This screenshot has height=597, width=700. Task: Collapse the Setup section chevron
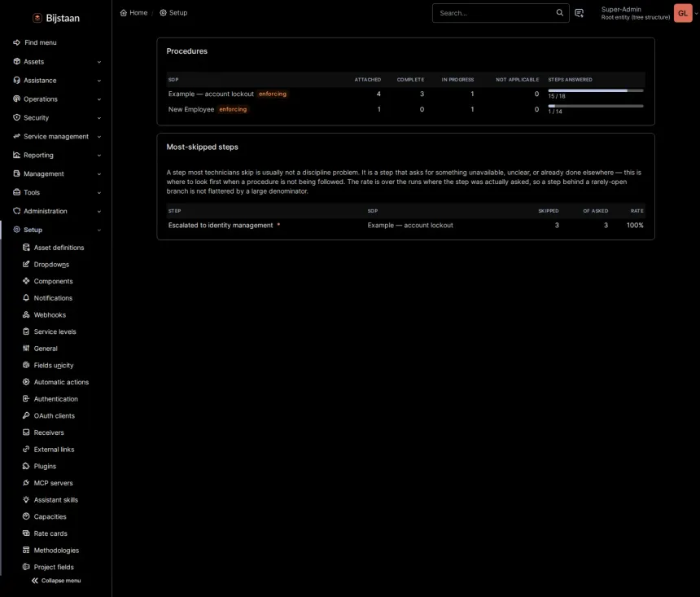99,230
